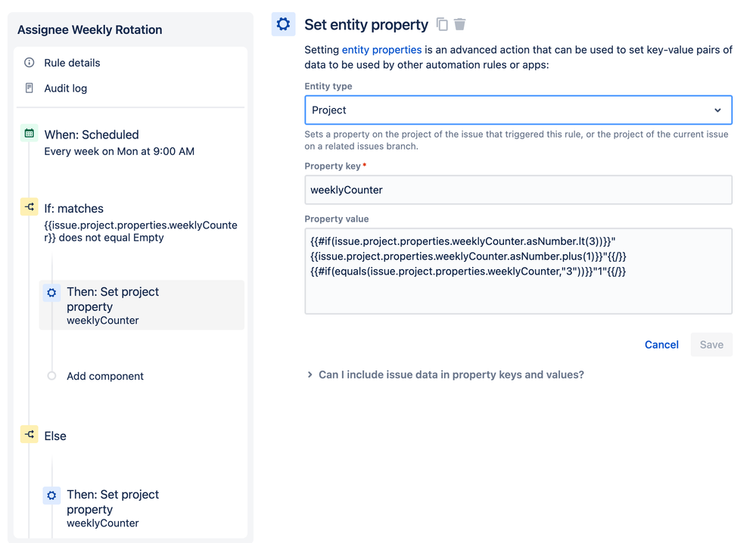Click the calendar icon of the Scheduled trigger
The width and height of the screenshot is (756, 543).
(x=30, y=134)
